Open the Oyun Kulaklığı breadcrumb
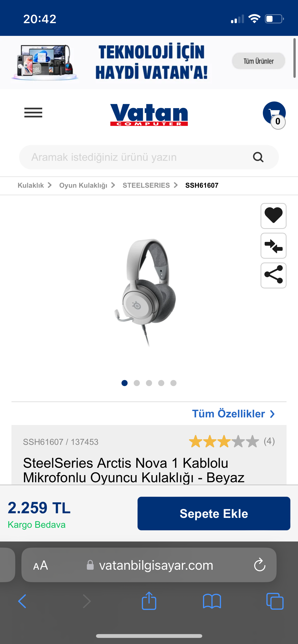The height and width of the screenshot is (644, 298). coord(83,185)
